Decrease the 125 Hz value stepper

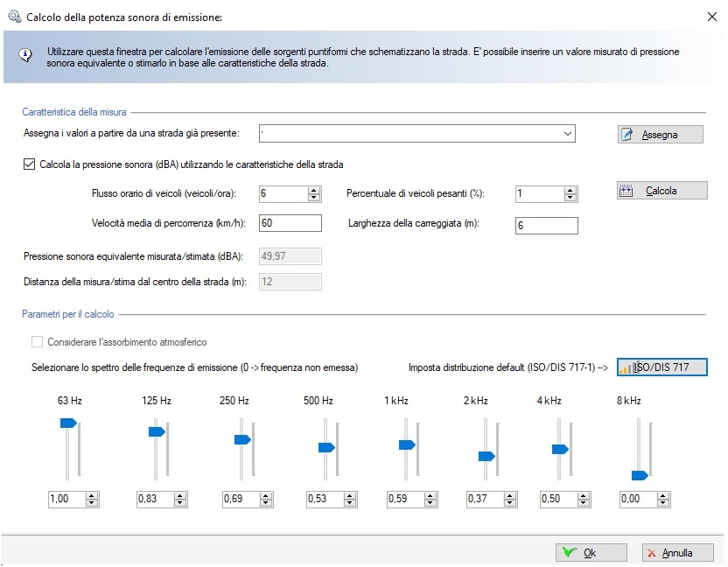coord(180,503)
